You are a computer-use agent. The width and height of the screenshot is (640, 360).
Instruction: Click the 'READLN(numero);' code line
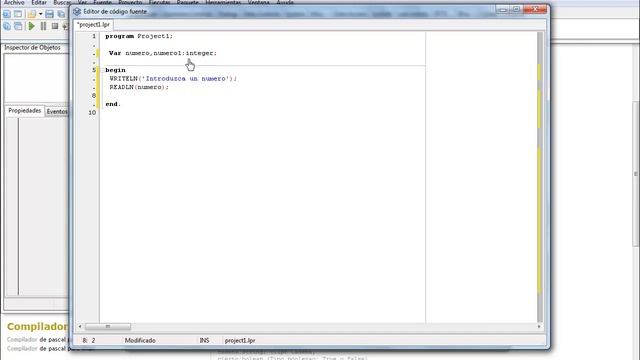click(x=139, y=87)
